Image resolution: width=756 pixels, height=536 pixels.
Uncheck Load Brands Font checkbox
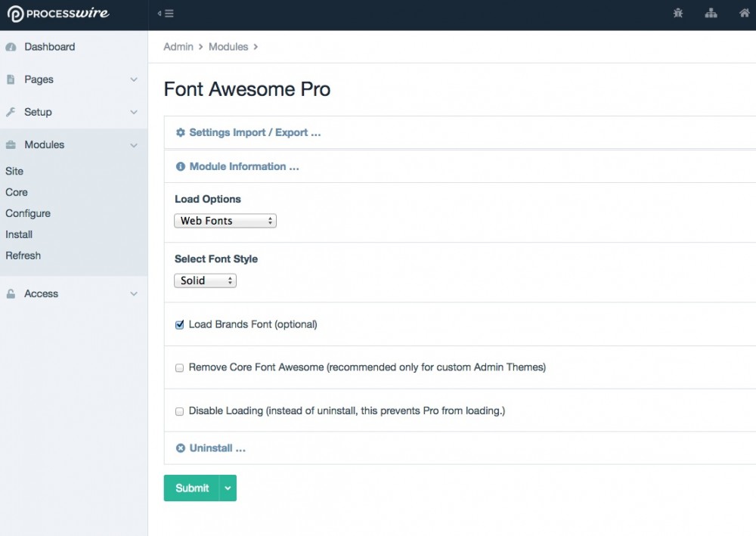point(180,324)
